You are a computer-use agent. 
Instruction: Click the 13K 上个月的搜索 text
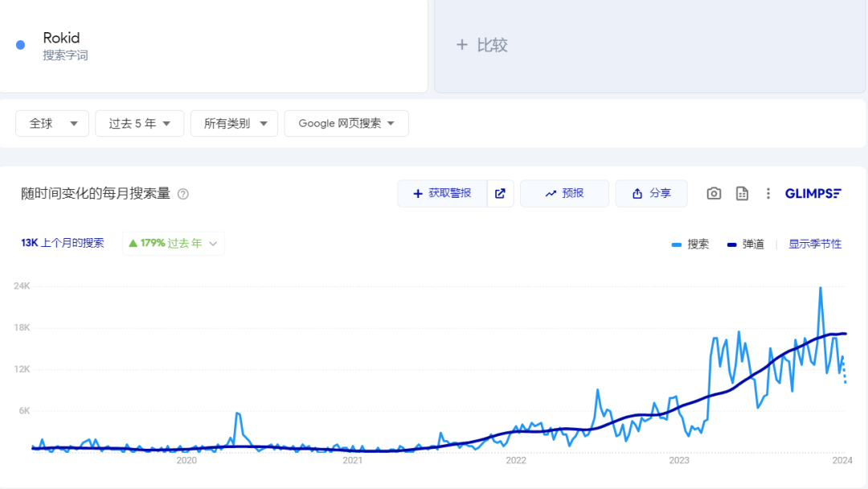tap(63, 243)
